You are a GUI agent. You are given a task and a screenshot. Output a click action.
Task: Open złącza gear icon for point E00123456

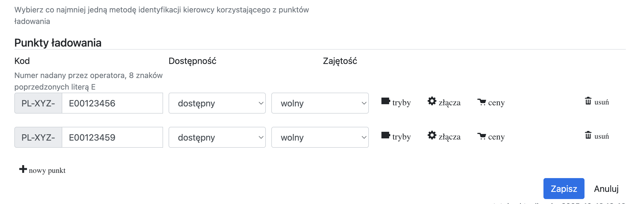432,101
